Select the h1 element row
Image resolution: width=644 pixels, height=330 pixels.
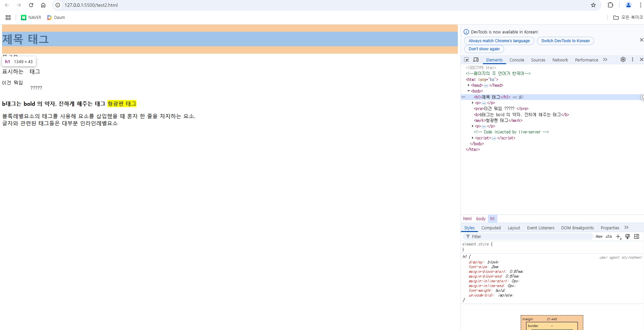[552, 97]
